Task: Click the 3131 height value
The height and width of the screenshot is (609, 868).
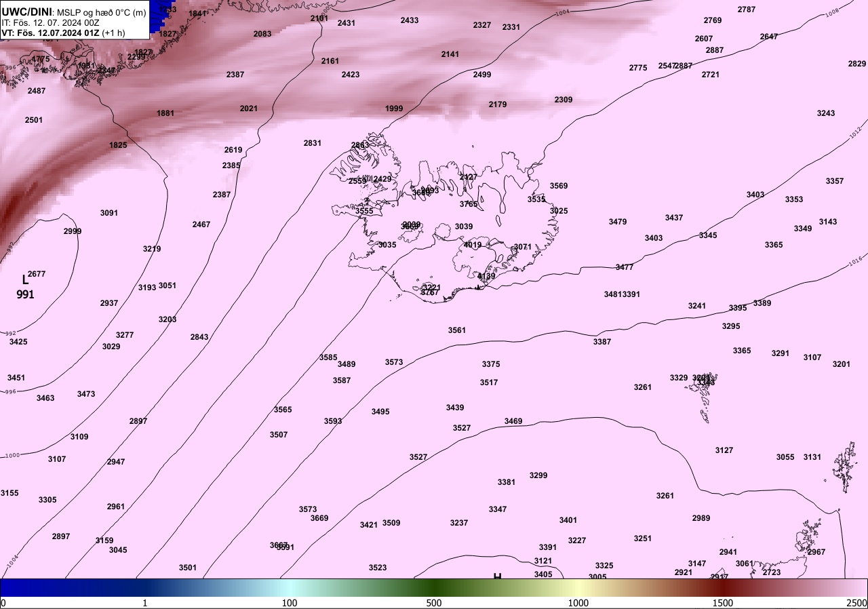Action: coord(812,457)
